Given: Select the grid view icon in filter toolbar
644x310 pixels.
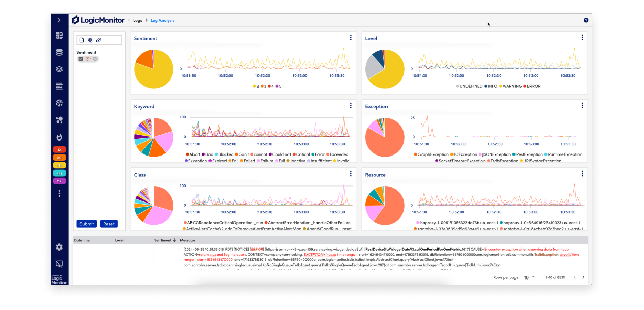Looking at the screenshot, I should pyautogui.click(x=90, y=40).
